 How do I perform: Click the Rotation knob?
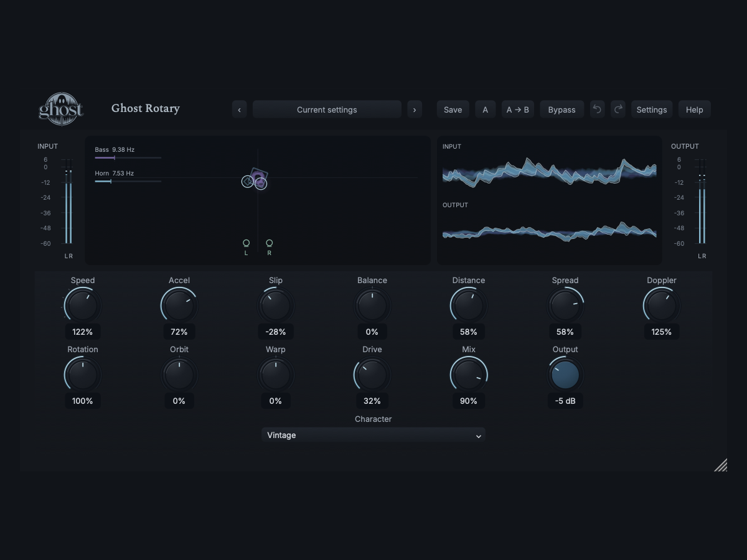(x=83, y=375)
